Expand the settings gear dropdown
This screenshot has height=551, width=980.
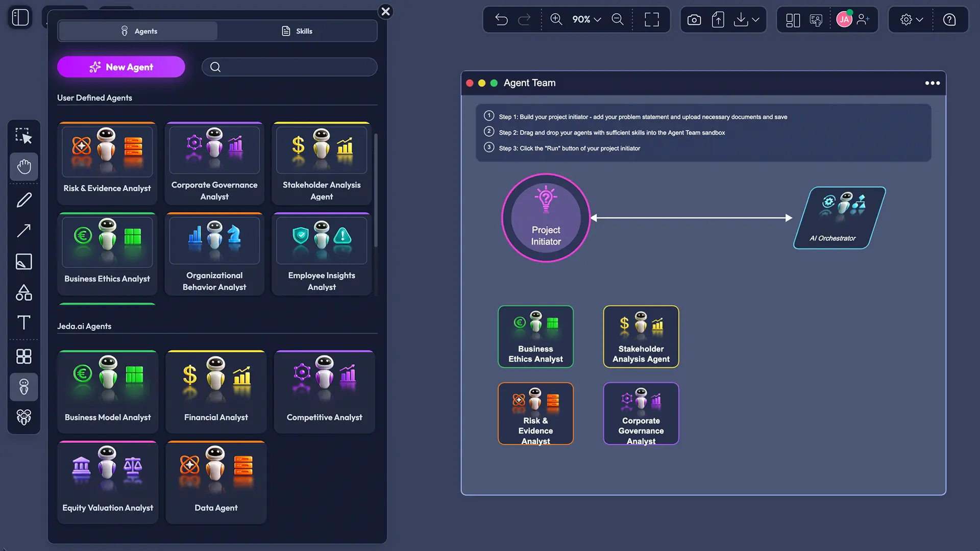912,19
